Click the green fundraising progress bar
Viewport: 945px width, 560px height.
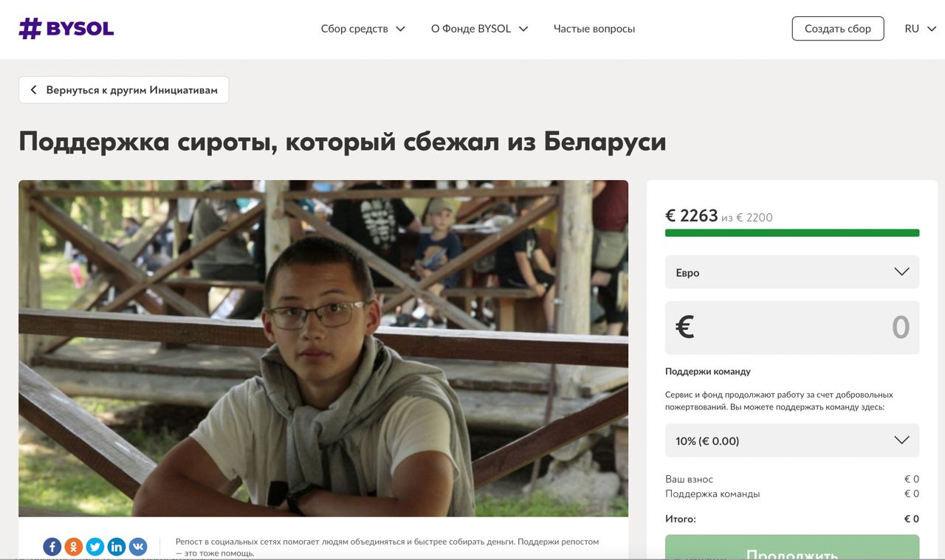click(x=792, y=233)
